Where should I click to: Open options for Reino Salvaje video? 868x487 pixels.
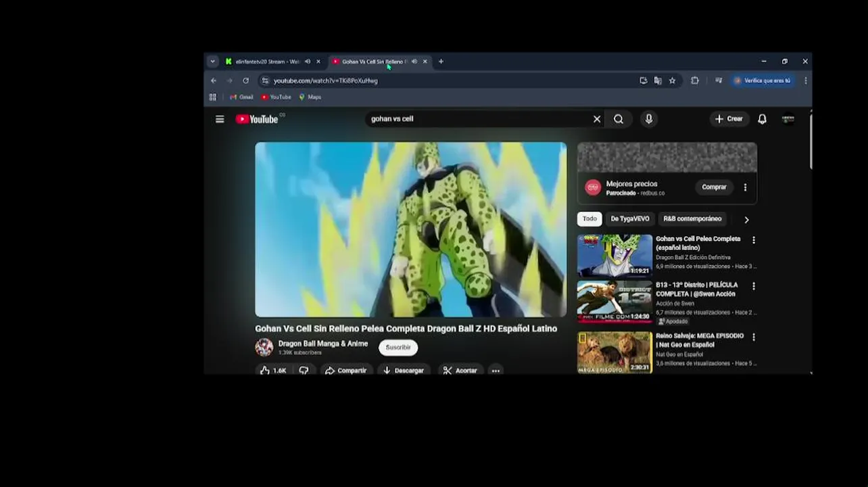click(754, 337)
